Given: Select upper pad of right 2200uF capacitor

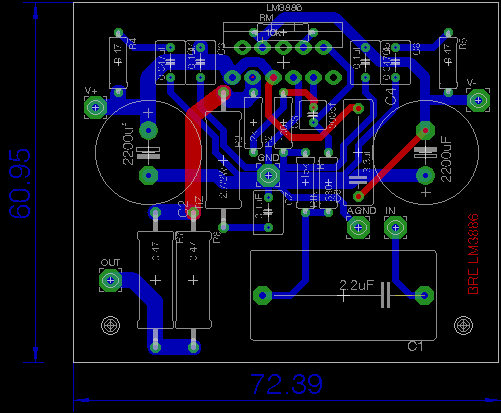Looking at the screenshot, I should [x=425, y=131].
